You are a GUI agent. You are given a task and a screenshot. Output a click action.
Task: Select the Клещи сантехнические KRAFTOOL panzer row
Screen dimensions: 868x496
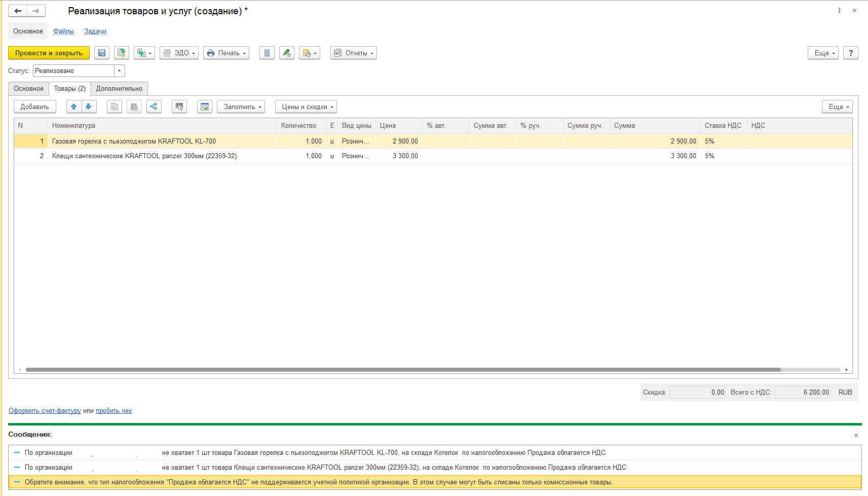coord(433,156)
